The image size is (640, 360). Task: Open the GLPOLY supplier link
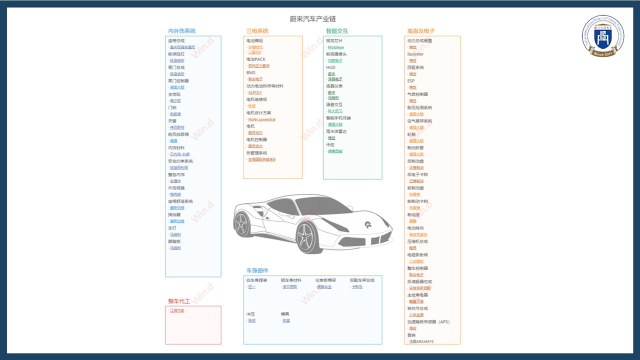(x=255, y=93)
